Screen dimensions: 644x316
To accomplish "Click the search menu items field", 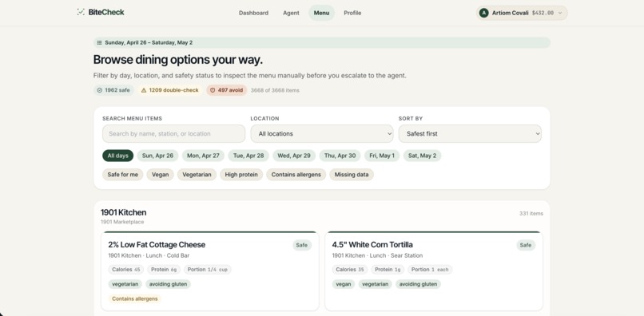I will (x=173, y=134).
